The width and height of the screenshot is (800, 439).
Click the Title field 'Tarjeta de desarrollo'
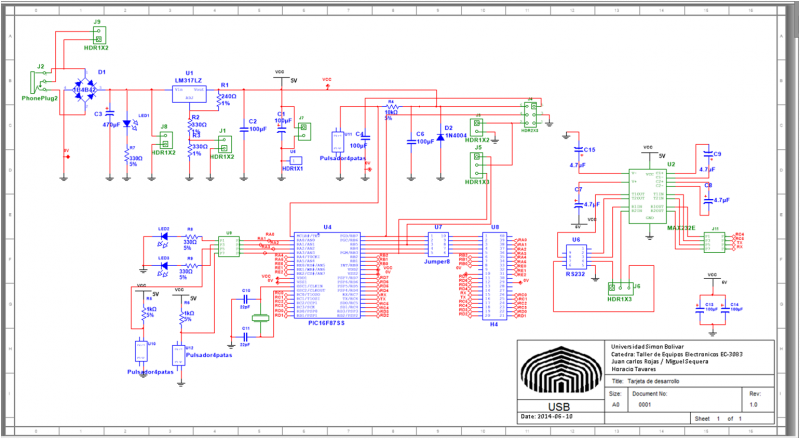point(655,381)
